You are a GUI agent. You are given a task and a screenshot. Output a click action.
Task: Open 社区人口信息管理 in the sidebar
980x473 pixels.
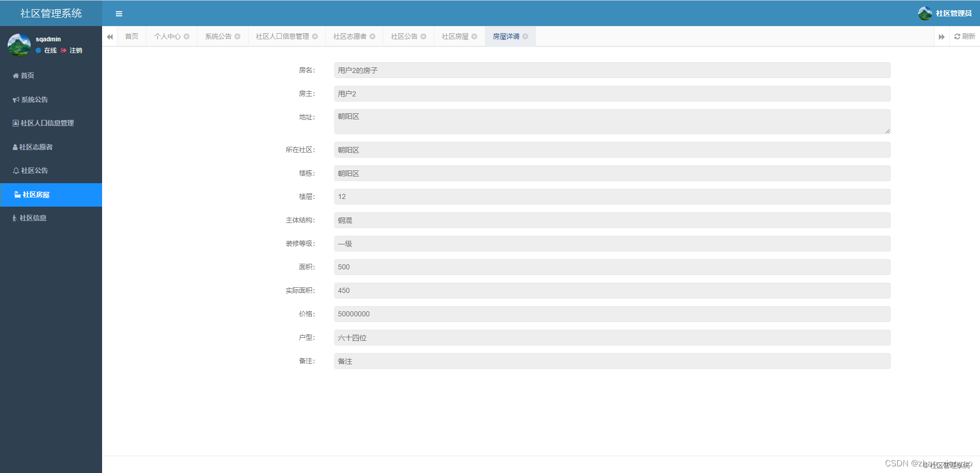point(51,123)
